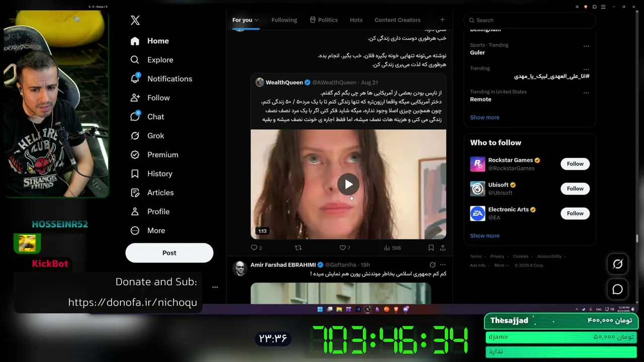Viewport: 644px width, 362px height.
Task: Open the Terms footer link
Action: tap(475, 256)
